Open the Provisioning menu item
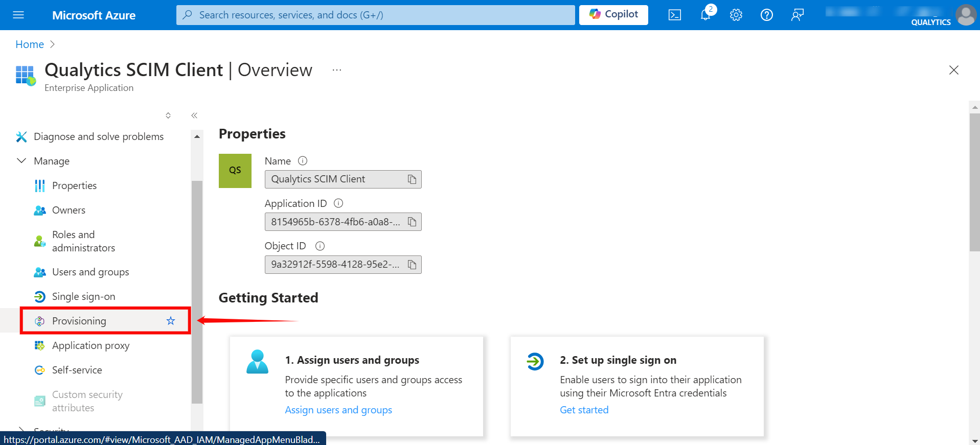 pos(79,321)
